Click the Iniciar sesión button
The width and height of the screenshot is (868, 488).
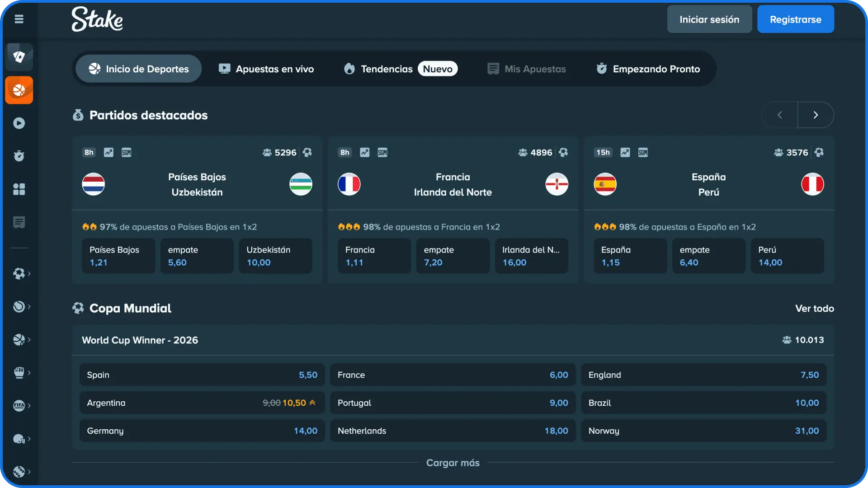pyautogui.click(x=709, y=19)
